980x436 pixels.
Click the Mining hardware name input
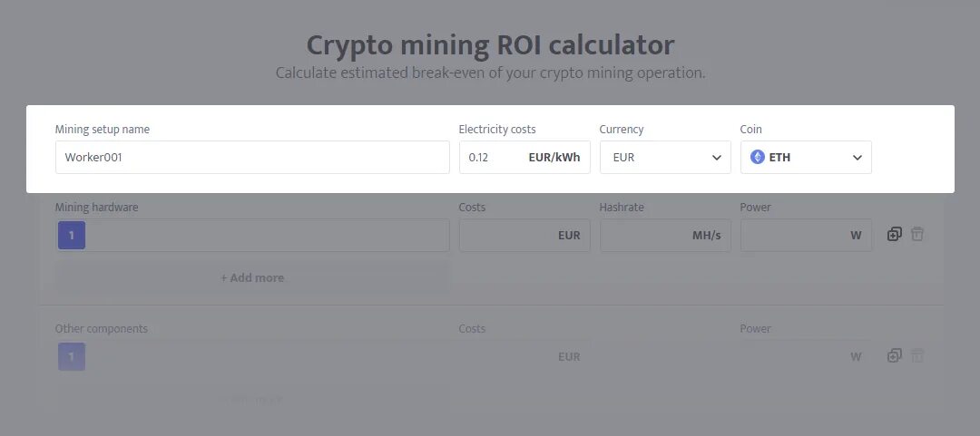pos(268,236)
